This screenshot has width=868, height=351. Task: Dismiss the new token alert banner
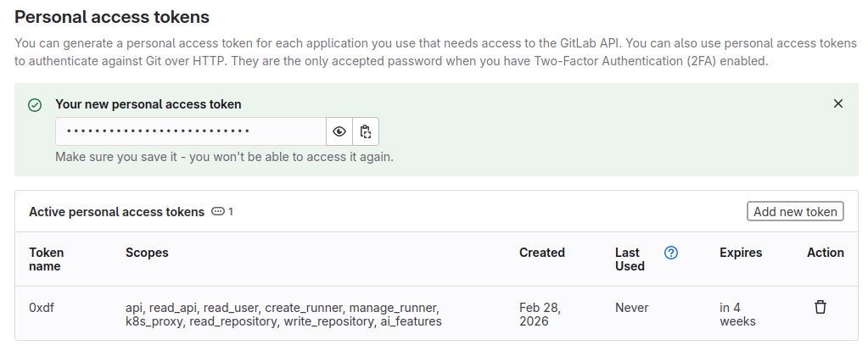pyautogui.click(x=838, y=103)
